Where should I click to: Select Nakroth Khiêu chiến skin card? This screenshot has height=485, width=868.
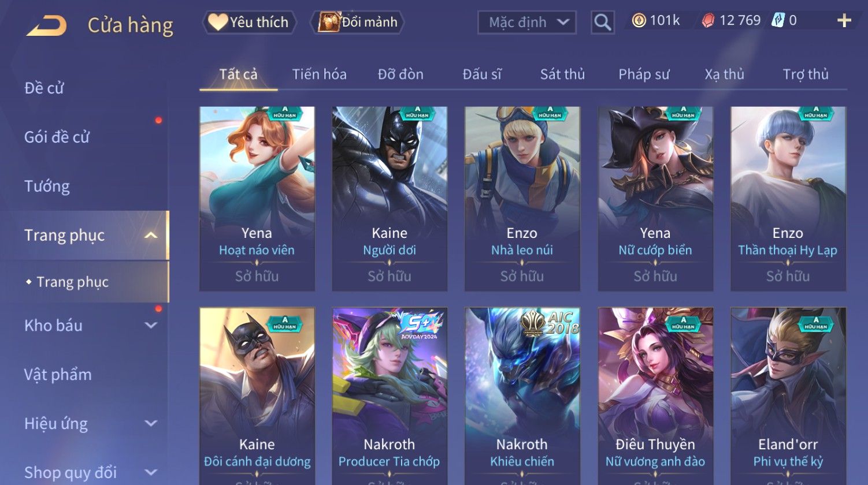tap(522, 396)
